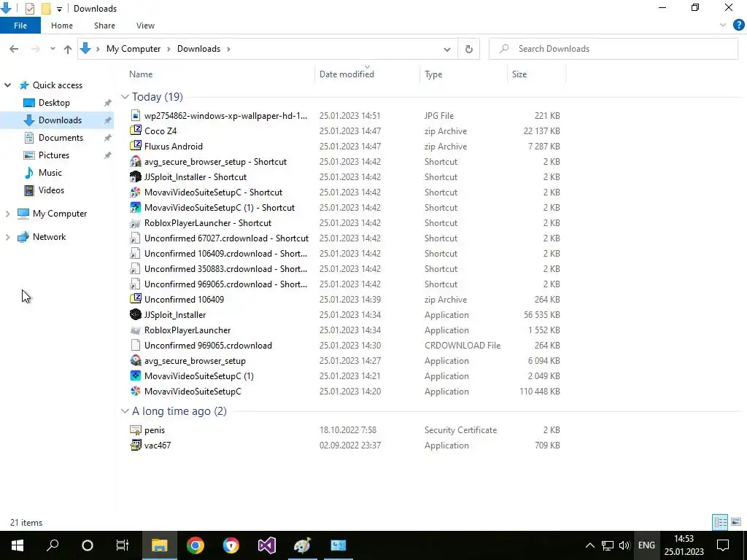Open the File menu
Viewport: 747px width, 560px height.
pyautogui.click(x=20, y=26)
